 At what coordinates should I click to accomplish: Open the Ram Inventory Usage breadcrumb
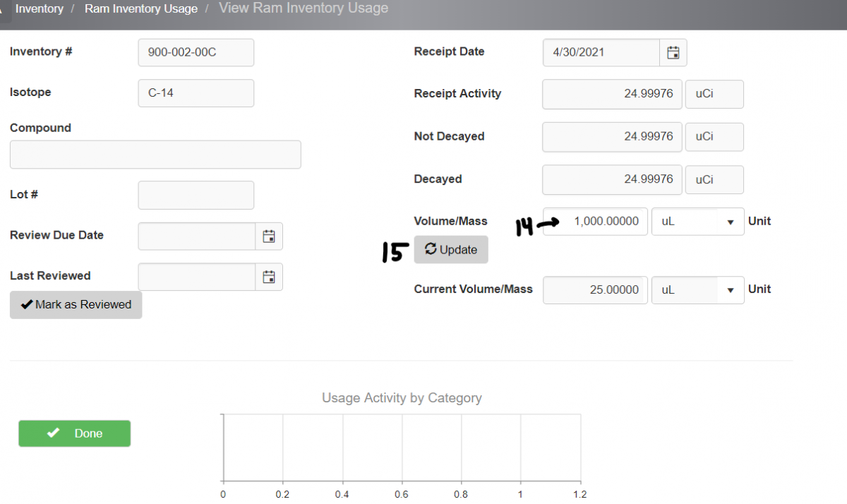pos(141,9)
